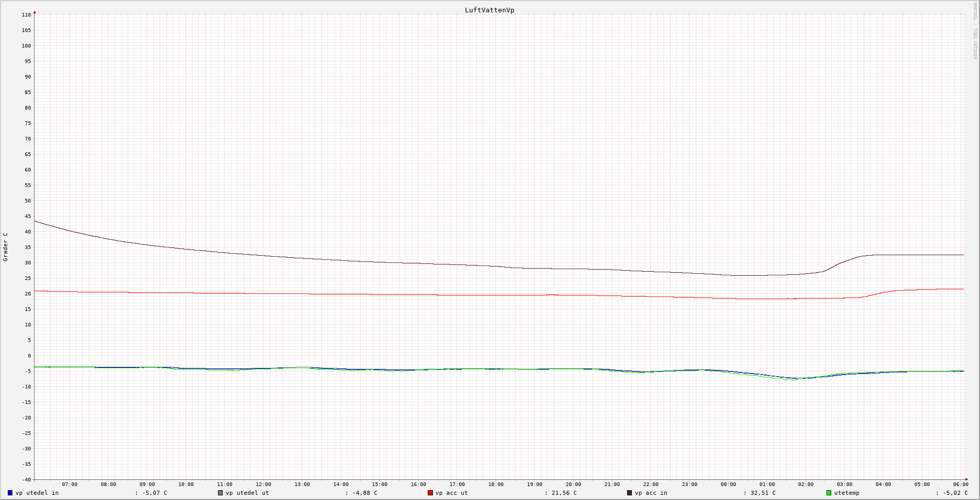Click the 110 value on the y-axis

(26, 15)
